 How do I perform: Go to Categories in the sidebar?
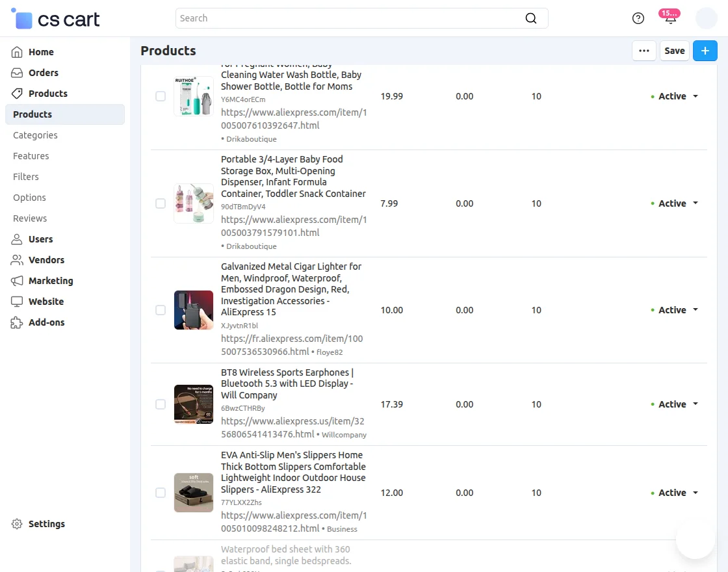[35, 135]
